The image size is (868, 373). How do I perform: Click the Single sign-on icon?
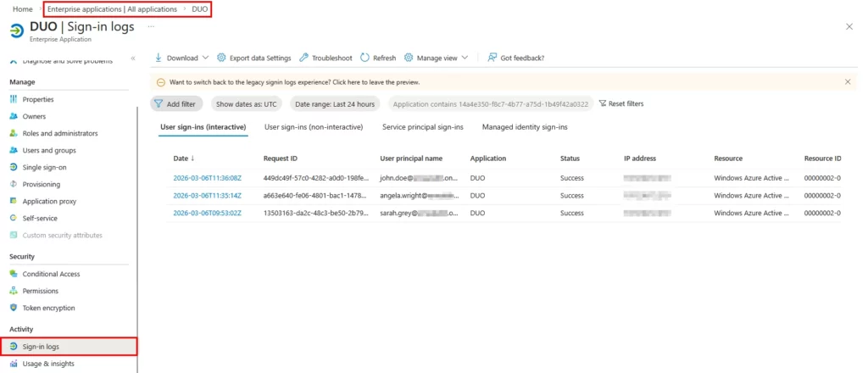(14, 167)
